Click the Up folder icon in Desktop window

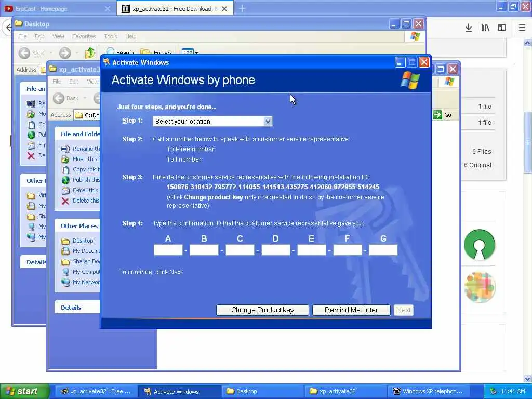90,52
